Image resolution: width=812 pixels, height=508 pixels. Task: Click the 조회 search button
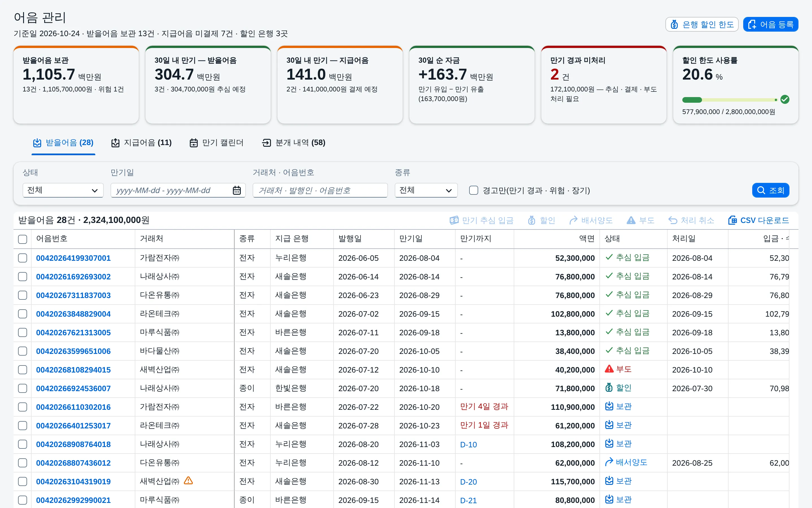click(770, 190)
